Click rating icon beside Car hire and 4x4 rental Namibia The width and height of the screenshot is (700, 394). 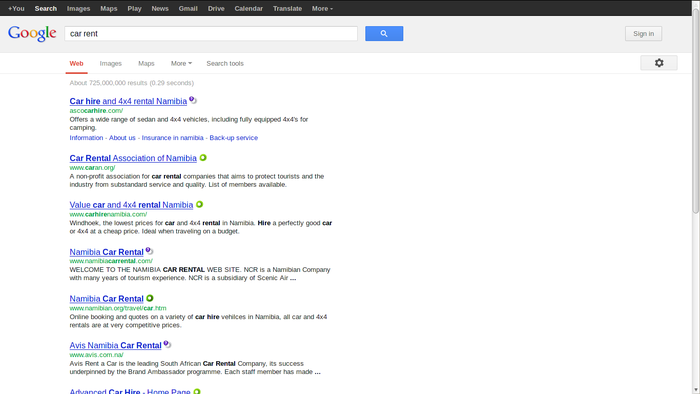(x=193, y=100)
